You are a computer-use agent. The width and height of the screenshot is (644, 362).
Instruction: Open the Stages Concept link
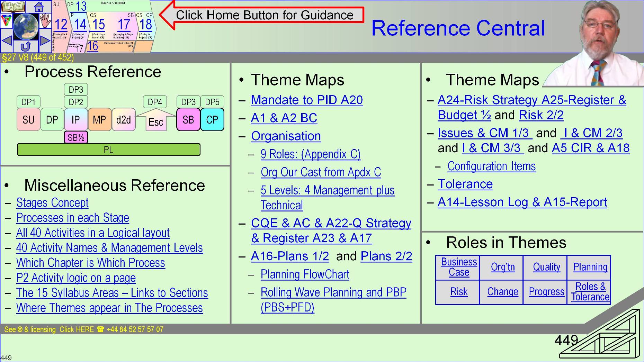coord(52,203)
